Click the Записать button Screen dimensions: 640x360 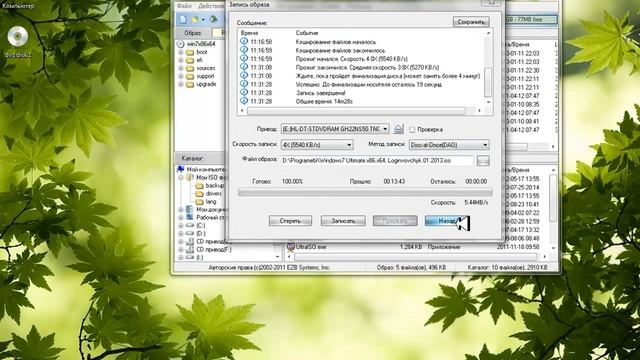pos(343,221)
